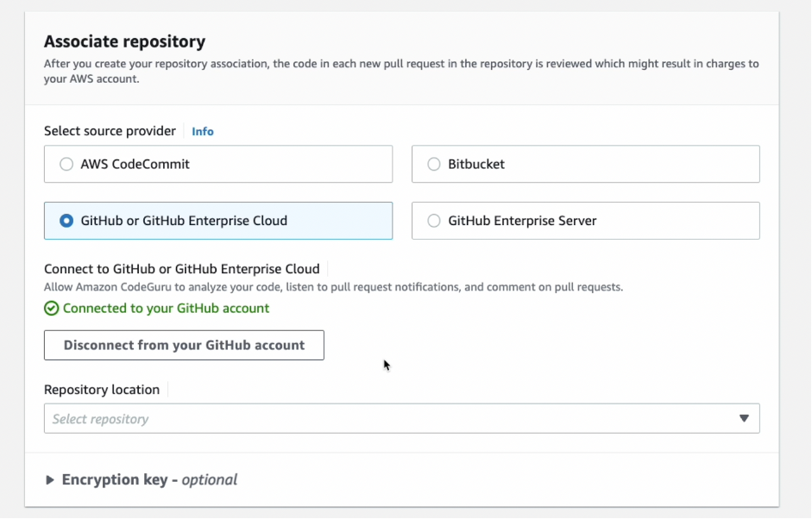
Task: Click the Repository location label
Action: (x=102, y=390)
